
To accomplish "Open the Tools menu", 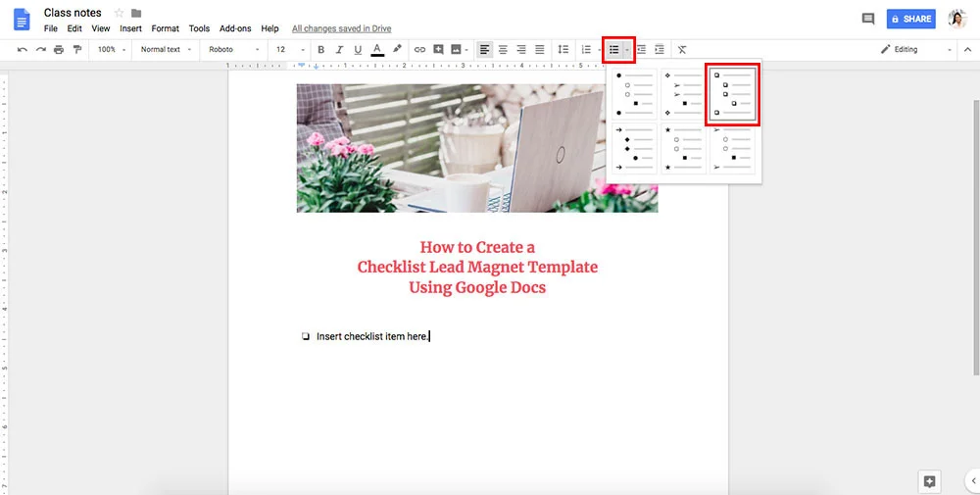I will (199, 28).
